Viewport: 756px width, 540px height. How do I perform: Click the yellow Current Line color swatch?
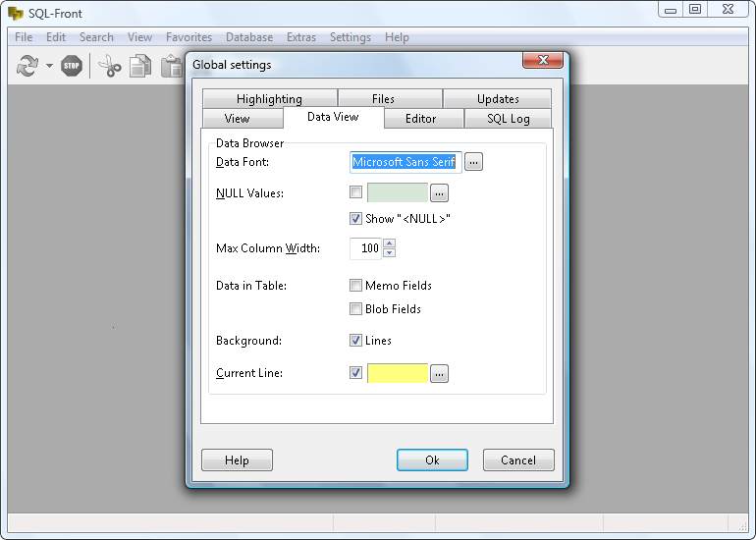click(x=398, y=374)
